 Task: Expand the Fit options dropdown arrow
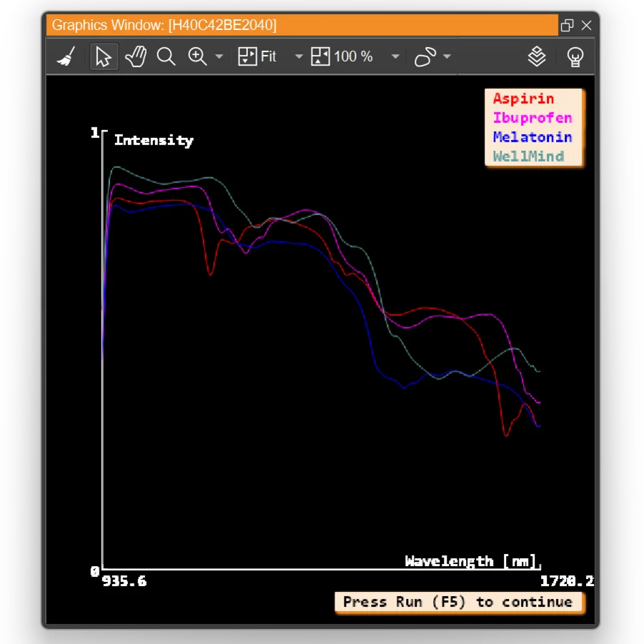point(299,56)
